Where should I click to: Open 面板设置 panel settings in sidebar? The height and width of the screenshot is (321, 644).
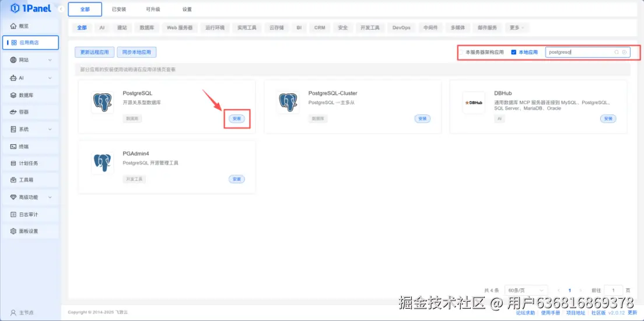tap(31, 231)
